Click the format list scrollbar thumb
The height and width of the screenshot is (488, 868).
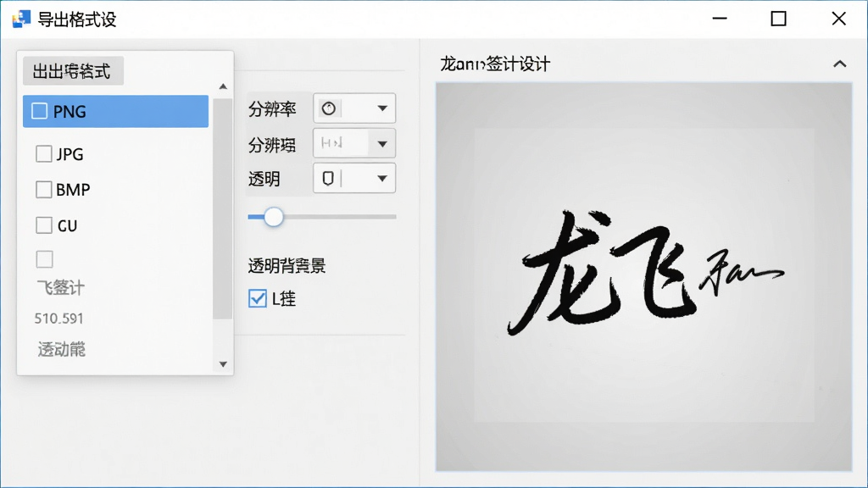click(x=223, y=209)
